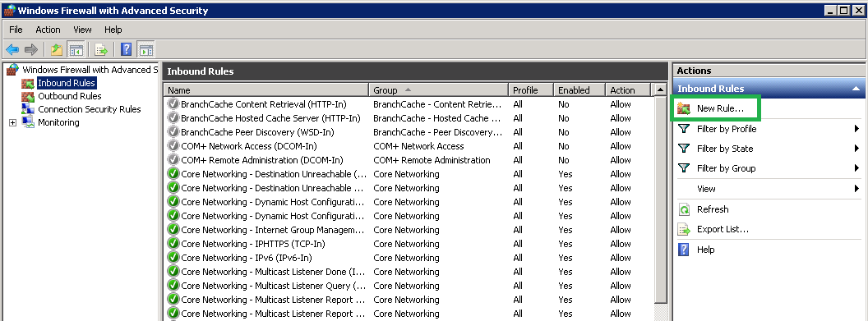Open Filter by Group submenu arrow
The image size is (868, 321).
point(857,168)
